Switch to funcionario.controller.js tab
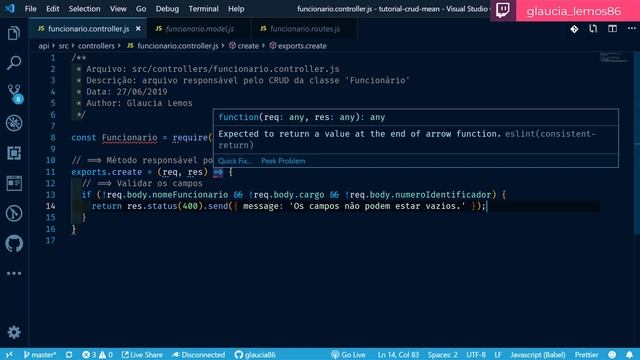 coord(88,29)
